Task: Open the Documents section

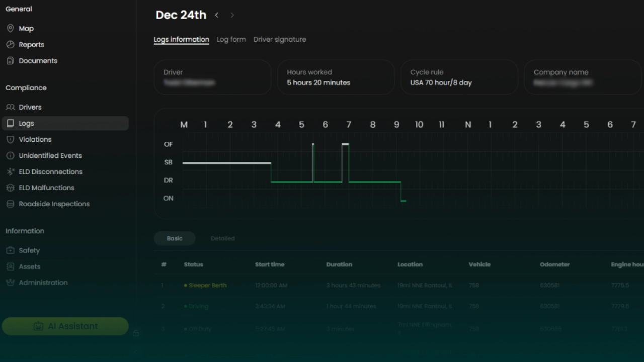Action: tap(38, 61)
